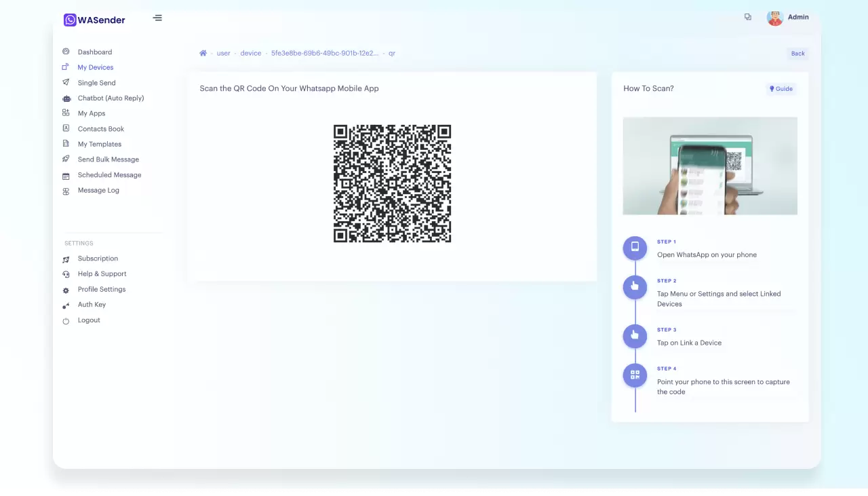Image resolution: width=868 pixels, height=496 pixels.
Task: Click the My Devices icon
Action: [x=66, y=67]
